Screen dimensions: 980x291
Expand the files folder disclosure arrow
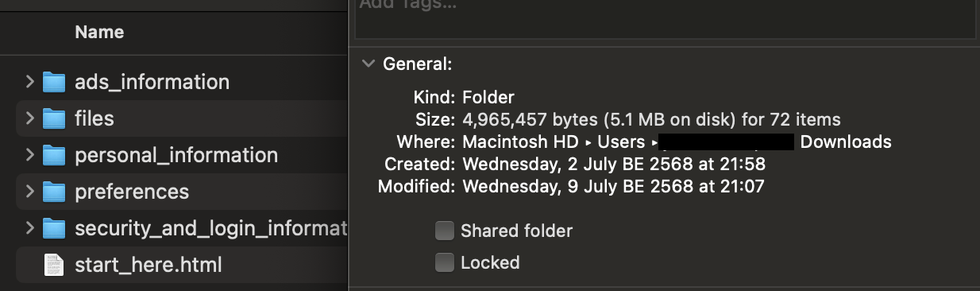[29, 118]
